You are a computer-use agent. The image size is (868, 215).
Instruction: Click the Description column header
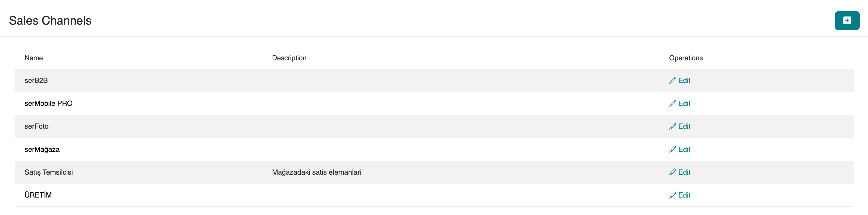coord(289,58)
